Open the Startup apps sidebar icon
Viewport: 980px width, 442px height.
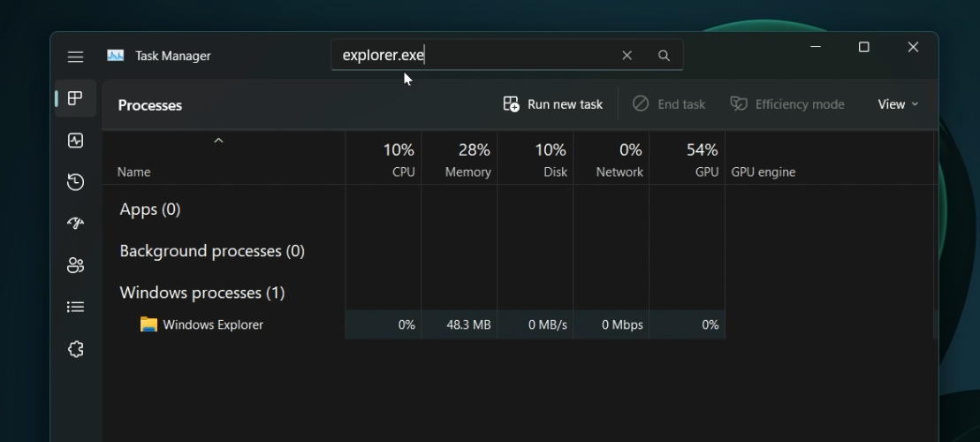tap(75, 224)
